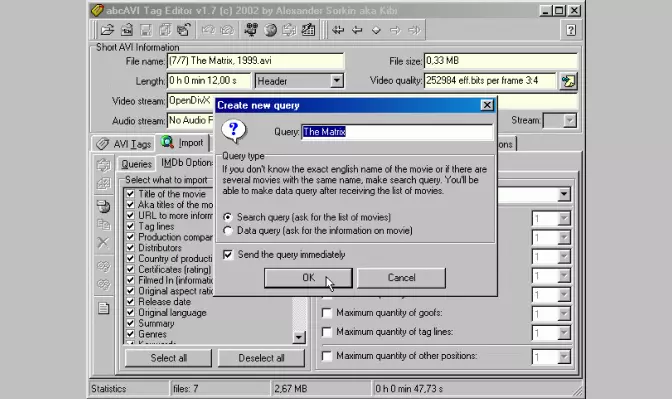The width and height of the screenshot is (672, 399).
Task: Click the calendar-with-pencil toolbar icon
Action: (308, 30)
